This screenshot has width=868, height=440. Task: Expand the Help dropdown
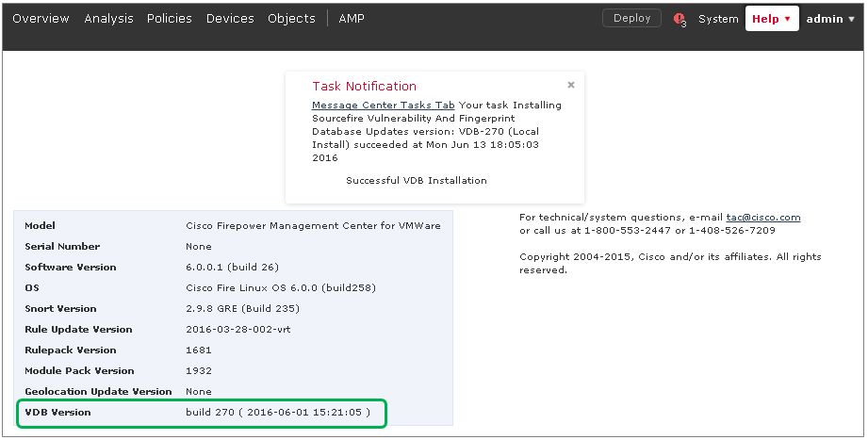pos(772,19)
